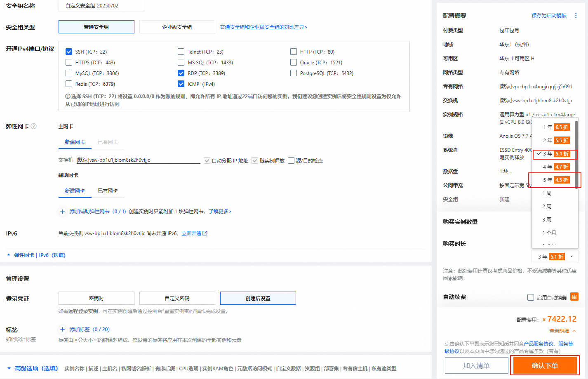Click the 远程登录实例 text in hint
This screenshot has width=588, height=379.
click(x=83, y=311)
